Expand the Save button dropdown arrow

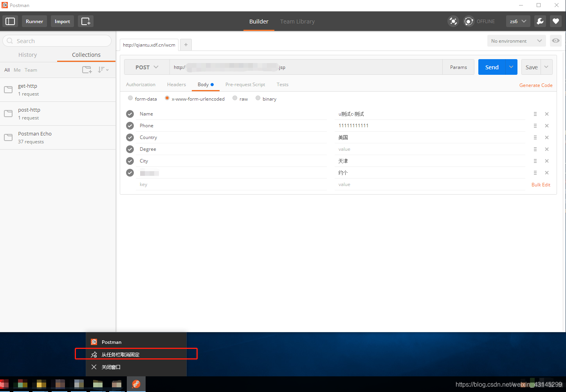pos(546,67)
